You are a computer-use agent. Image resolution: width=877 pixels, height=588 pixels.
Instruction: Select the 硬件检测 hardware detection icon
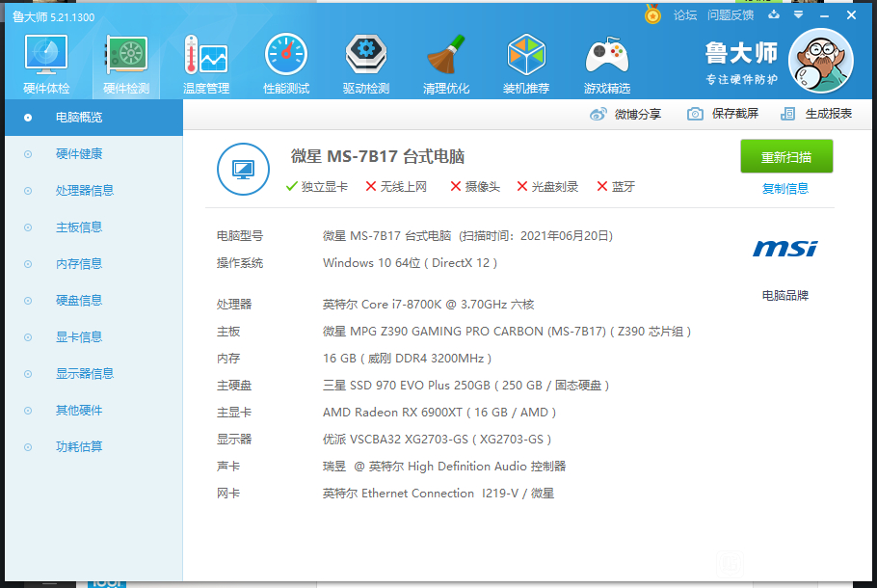tap(126, 55)
